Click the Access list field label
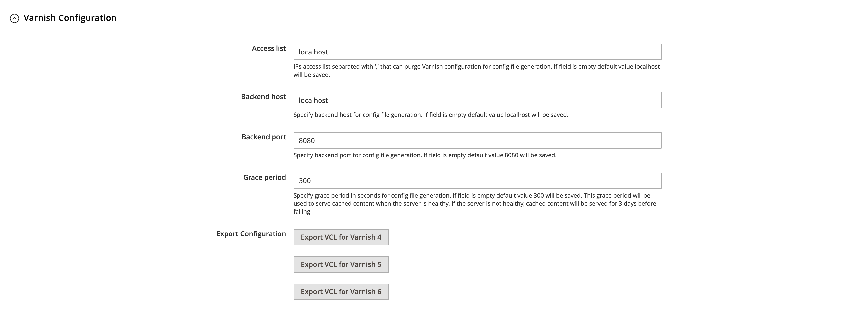The height and width of the screenshot is (310, 868). click(269, 48)
